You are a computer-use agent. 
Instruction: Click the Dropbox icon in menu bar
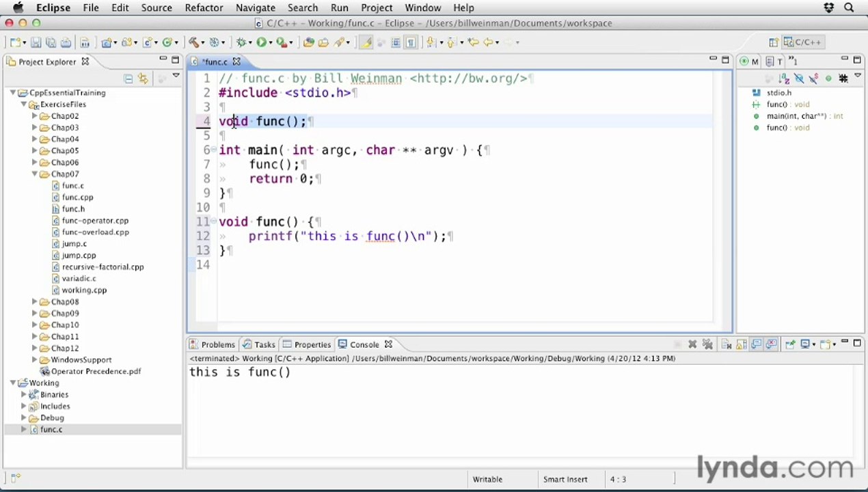(829, 8)
